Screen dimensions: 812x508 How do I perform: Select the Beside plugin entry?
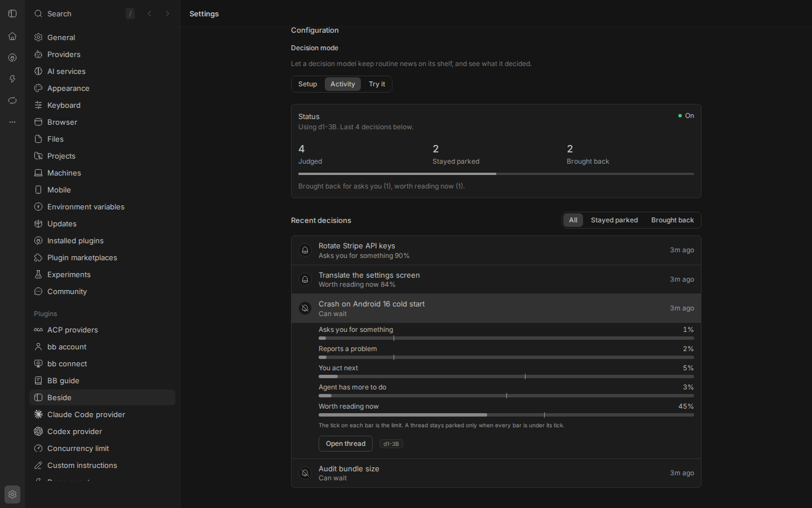point(102,397)
